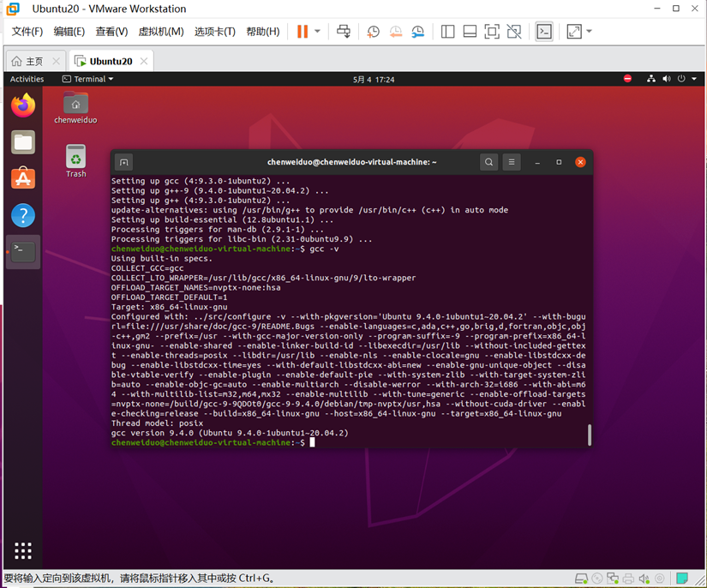Select the Trash icon on the desktop
Viewport: 707px width, 588px height.
point(75,161)
